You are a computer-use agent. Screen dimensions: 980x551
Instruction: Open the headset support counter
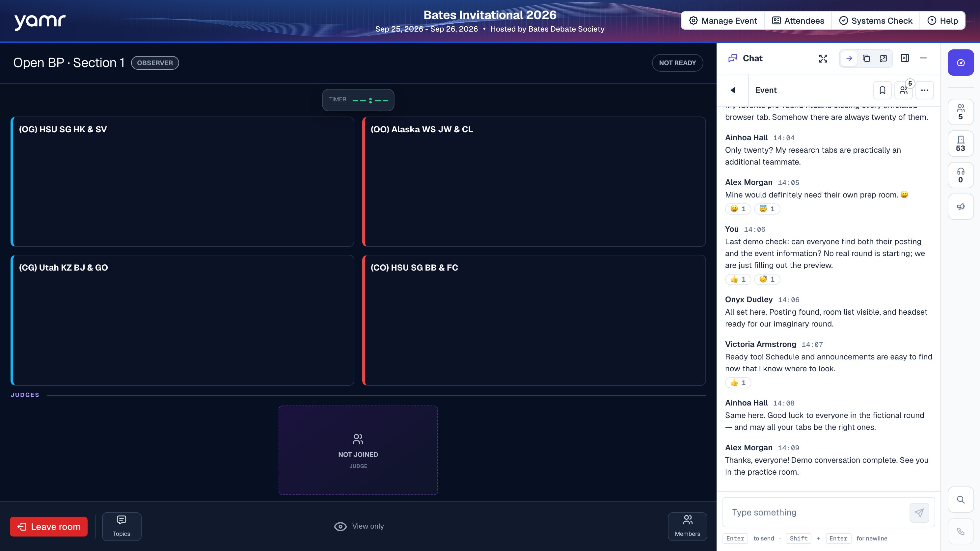(961, 175)
